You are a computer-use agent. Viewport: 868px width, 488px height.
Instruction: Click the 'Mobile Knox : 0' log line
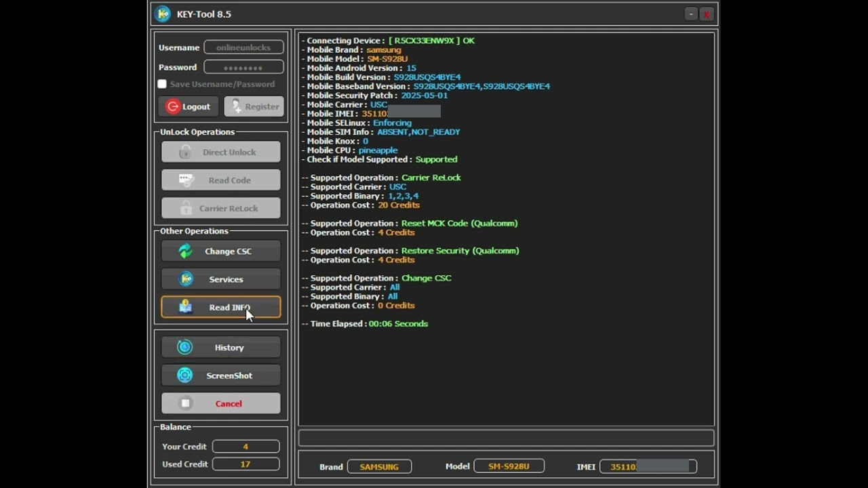click(335, 141)
